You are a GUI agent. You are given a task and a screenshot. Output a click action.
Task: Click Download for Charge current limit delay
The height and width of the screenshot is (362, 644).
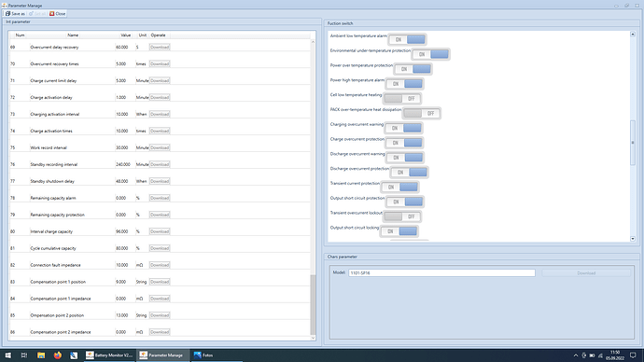(160, 81)
